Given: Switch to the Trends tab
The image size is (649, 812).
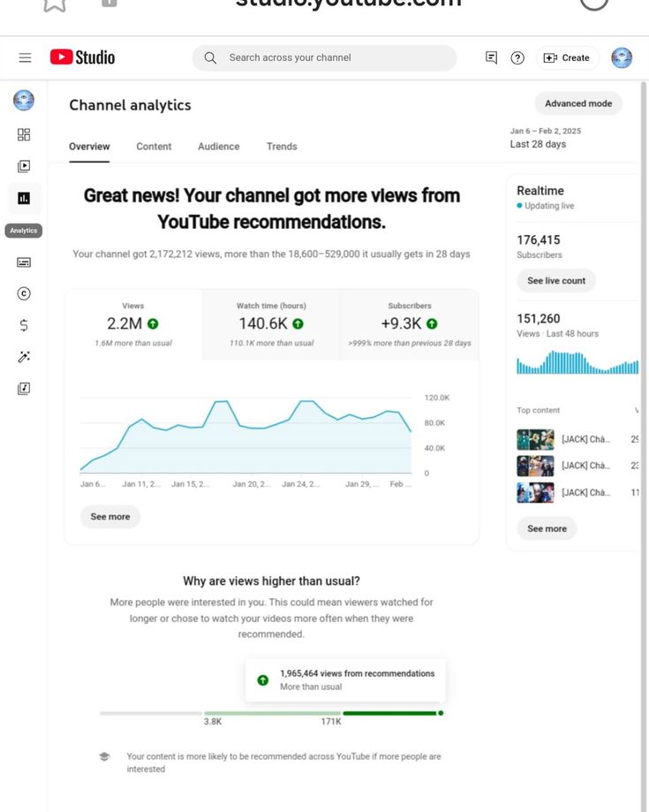Looking at the screenshot, I should click(x=282, y=147).
